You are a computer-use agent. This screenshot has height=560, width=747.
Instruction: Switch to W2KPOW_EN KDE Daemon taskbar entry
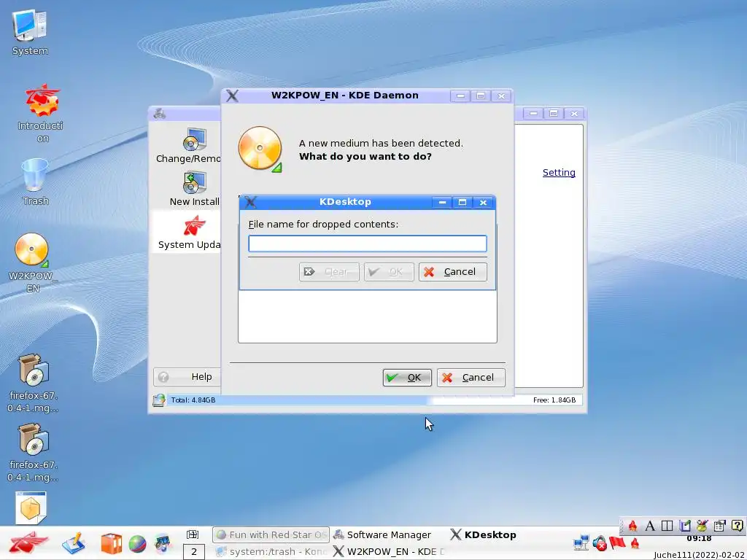(389, 551)
